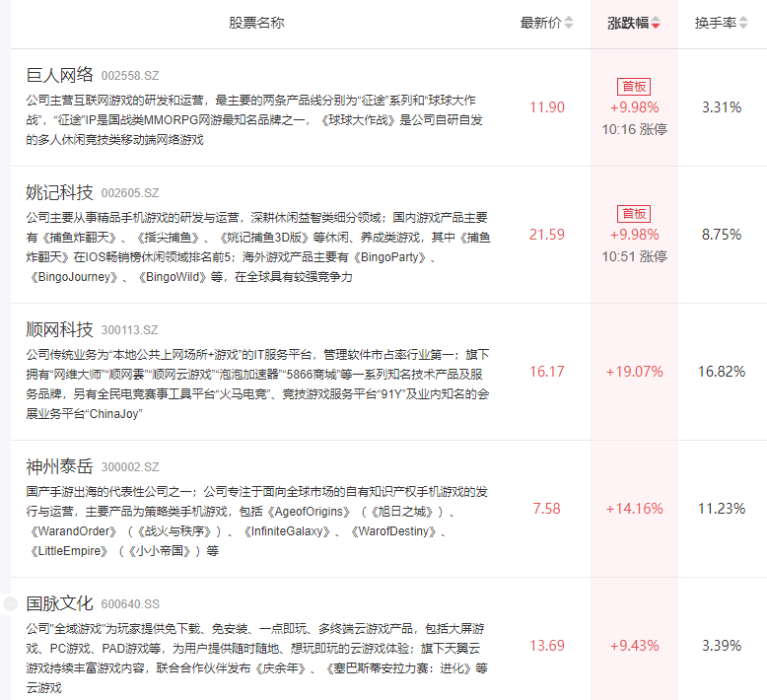This screenshot has width=767, height=700.
Task: Click 顺网科技 company description text
Action: click(257, 384)
